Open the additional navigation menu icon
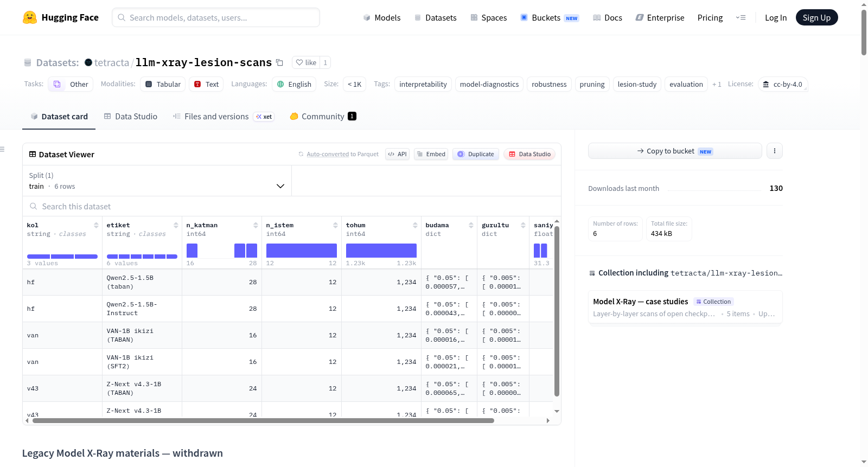868x467 pixels. (x=741, y=17)
